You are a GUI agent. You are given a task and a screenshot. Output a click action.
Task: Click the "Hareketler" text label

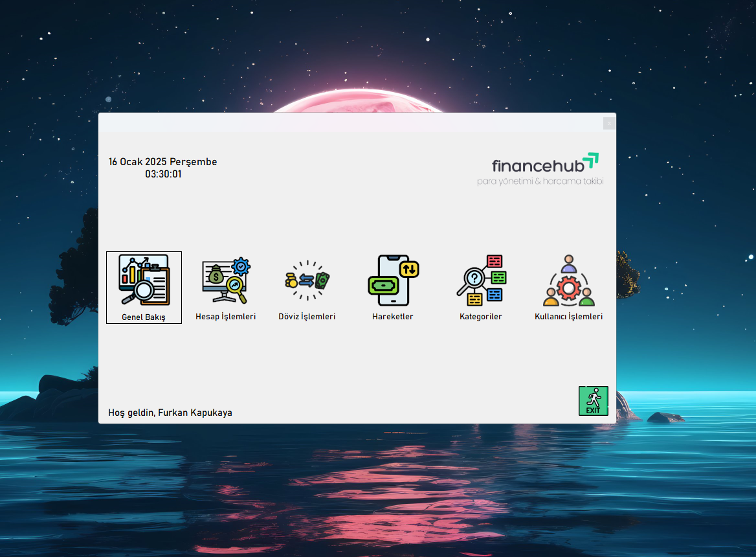tap(393, 317)
